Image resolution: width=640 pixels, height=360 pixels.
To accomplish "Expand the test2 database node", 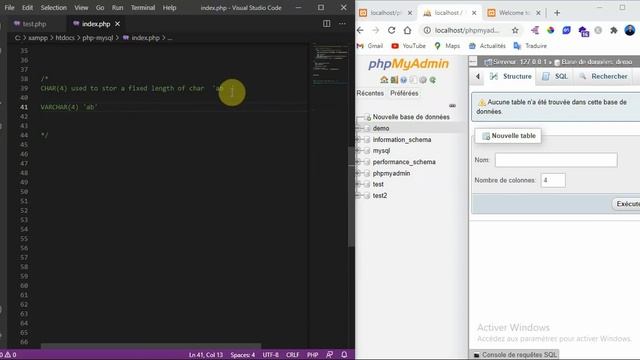I will coord(358,196).
